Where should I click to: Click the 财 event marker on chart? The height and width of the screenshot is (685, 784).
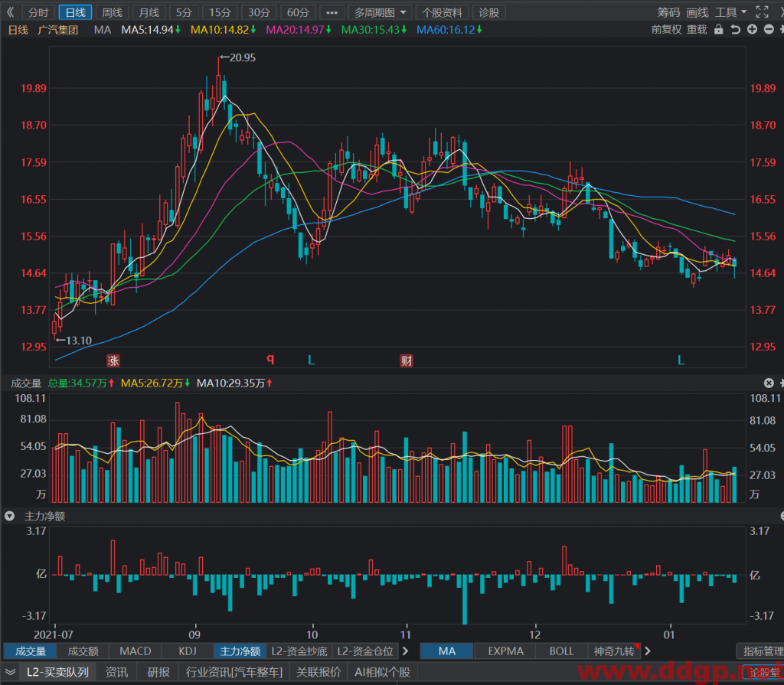coord(407,360)
